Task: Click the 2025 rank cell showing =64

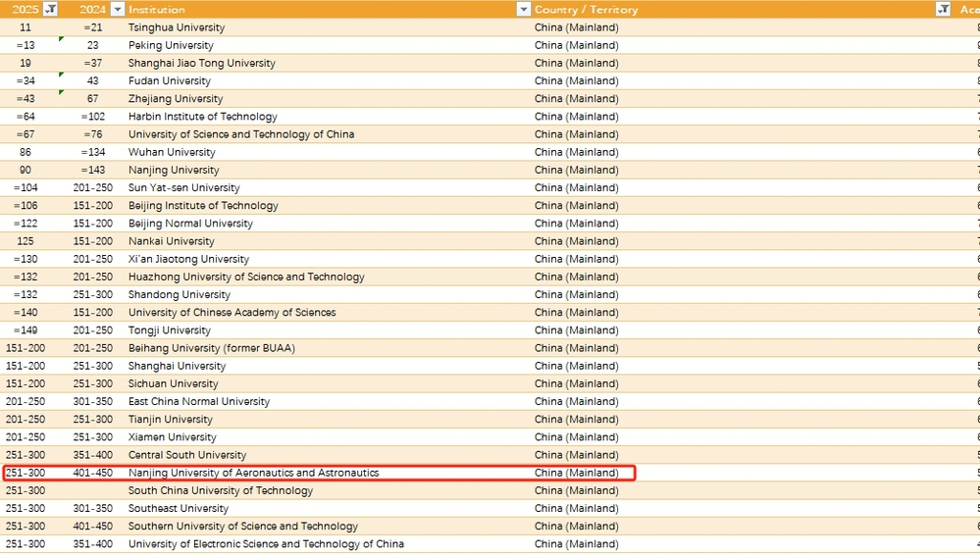Action: pos(26,117)
